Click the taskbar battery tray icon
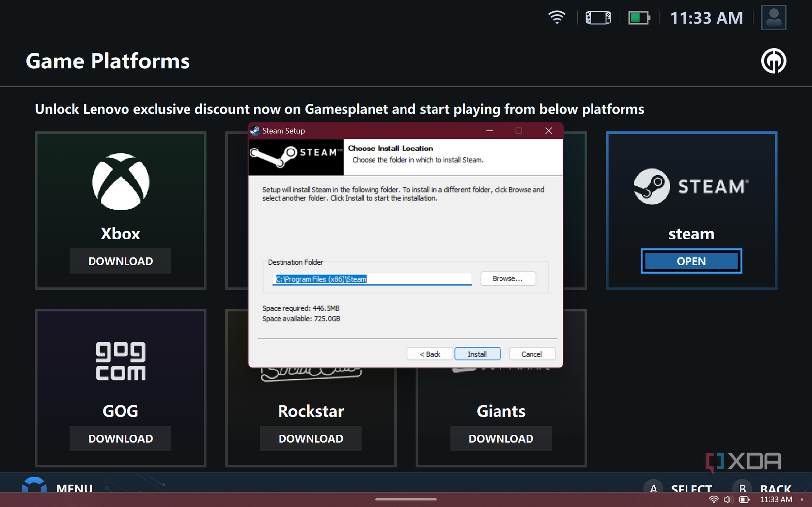The width and height of the screenshot is (812, 507). click(744, 500)
